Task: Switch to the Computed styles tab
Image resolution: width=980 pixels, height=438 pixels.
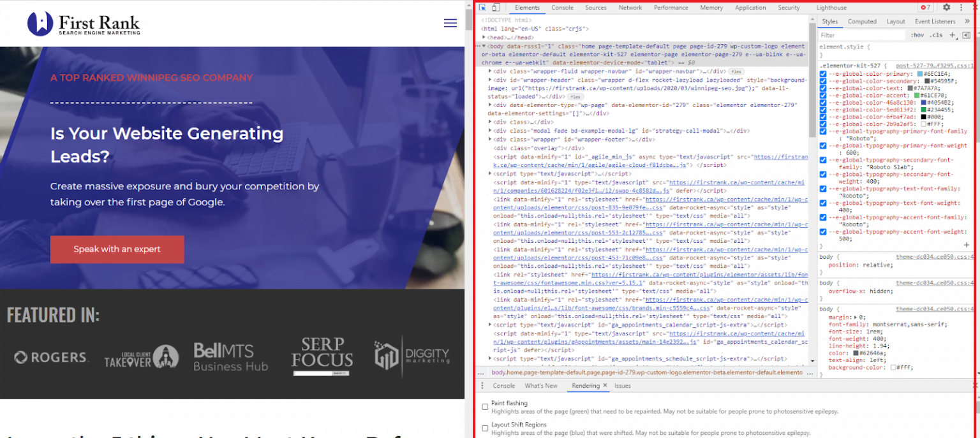Action: click(x=862, y=22)
